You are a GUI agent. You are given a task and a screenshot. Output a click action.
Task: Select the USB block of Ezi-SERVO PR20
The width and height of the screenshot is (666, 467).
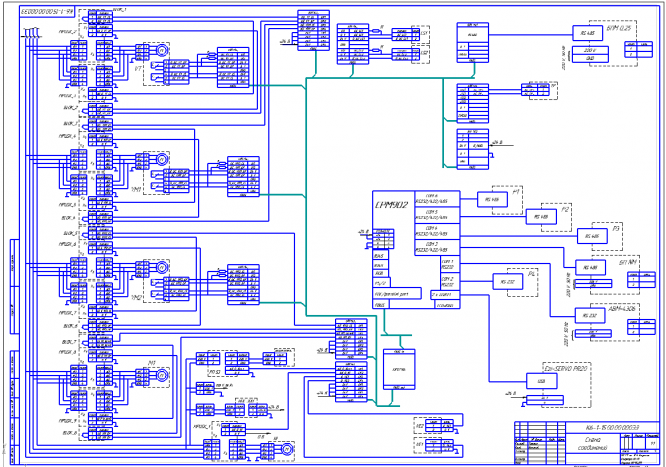point(541,381)
